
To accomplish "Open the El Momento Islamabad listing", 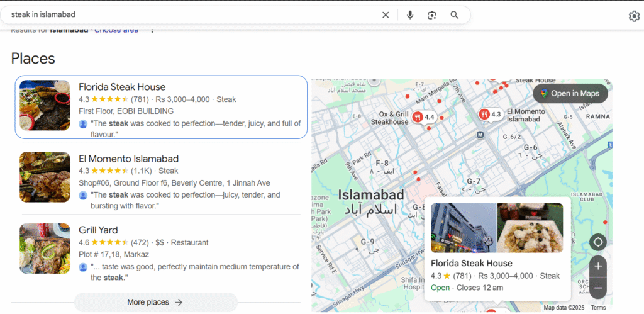I will pos(128,159).
